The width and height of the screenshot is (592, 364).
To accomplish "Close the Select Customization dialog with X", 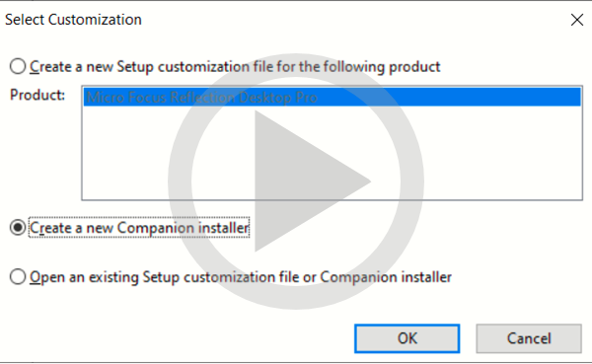I will (x=577, y=20).
